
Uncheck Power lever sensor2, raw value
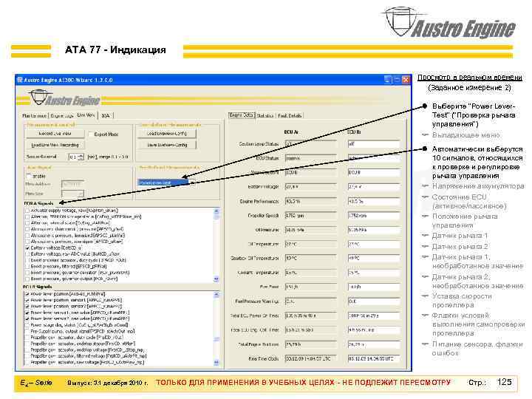[27, 319]
